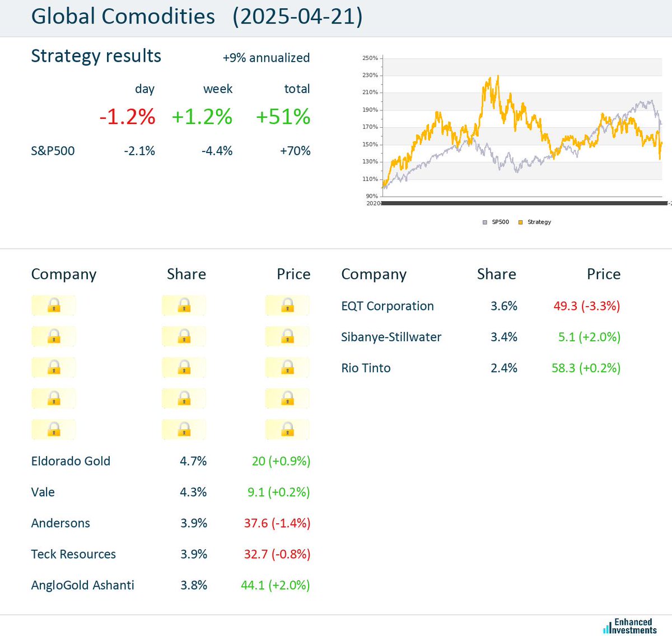Select the Sibanye-Stillwater company name

[x=391, y=337]
